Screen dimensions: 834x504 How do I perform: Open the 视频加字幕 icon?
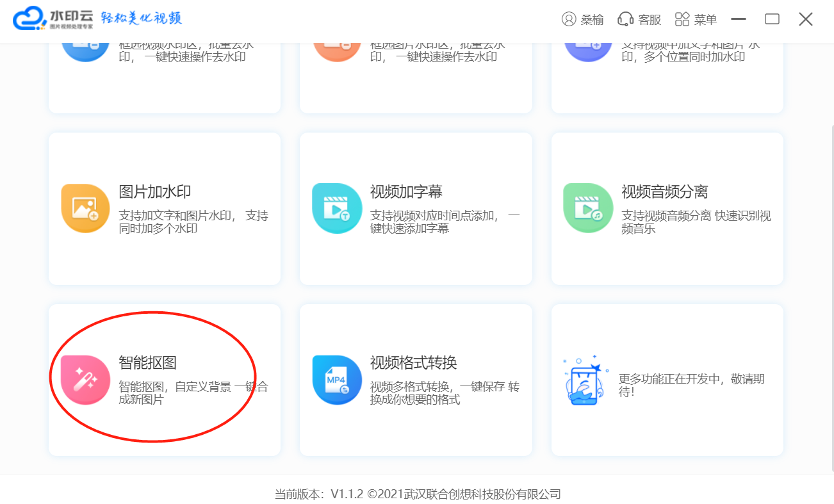click(336, 208)
